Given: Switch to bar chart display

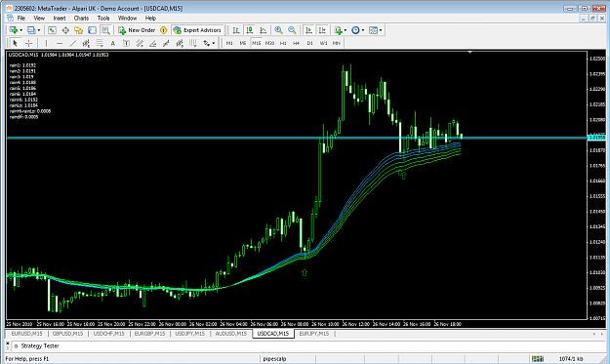Looking at the screenshot, I should [x=236, y=30].
